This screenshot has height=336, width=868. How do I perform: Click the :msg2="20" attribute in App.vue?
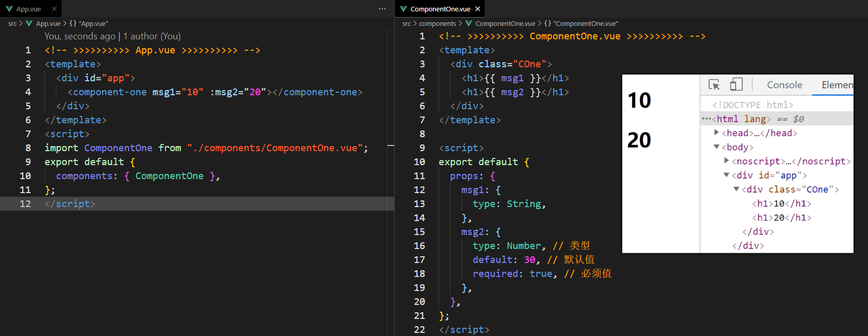[x=238, y=92]
